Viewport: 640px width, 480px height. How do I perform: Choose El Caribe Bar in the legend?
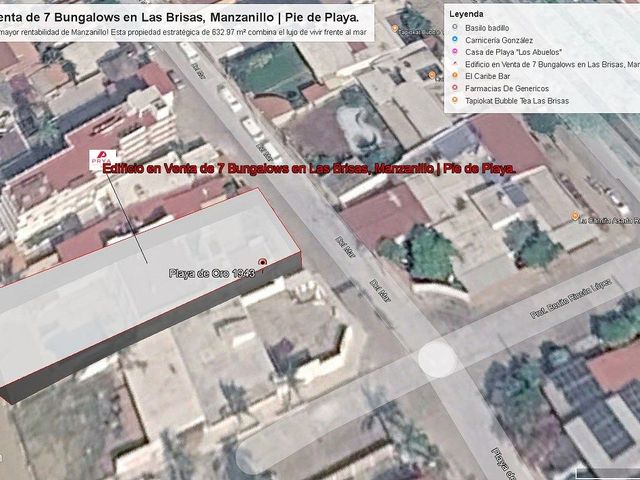tap(488, 76)
